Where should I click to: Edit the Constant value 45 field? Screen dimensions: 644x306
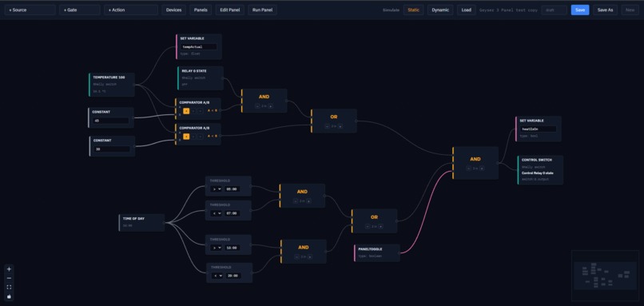click(x=111, y=121)
